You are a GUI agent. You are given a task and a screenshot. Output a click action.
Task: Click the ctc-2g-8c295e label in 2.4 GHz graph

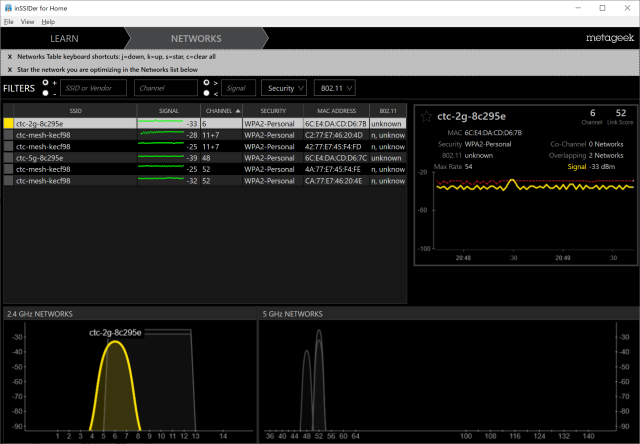coord(115,333)
